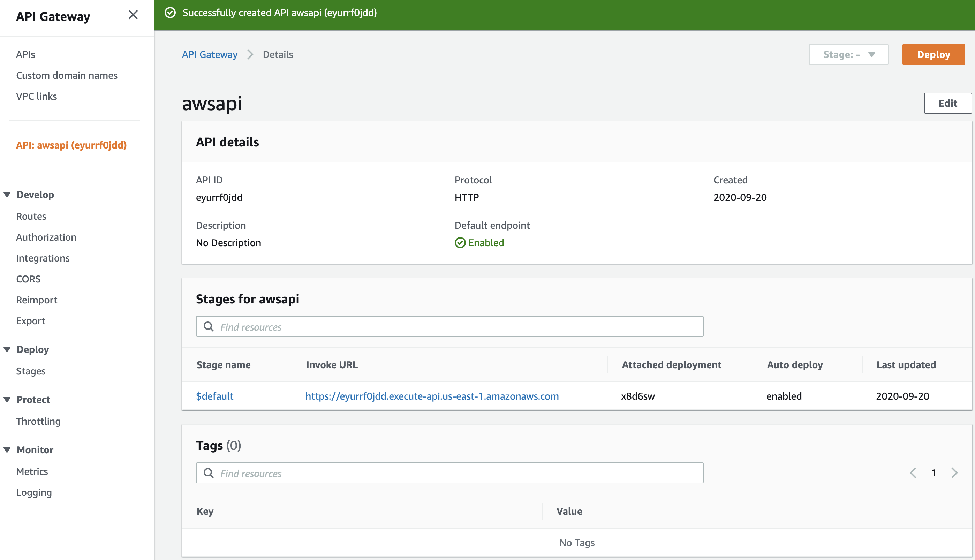Click the success checkmark icon in banner
Screen dimensions: 975x560
170,13
